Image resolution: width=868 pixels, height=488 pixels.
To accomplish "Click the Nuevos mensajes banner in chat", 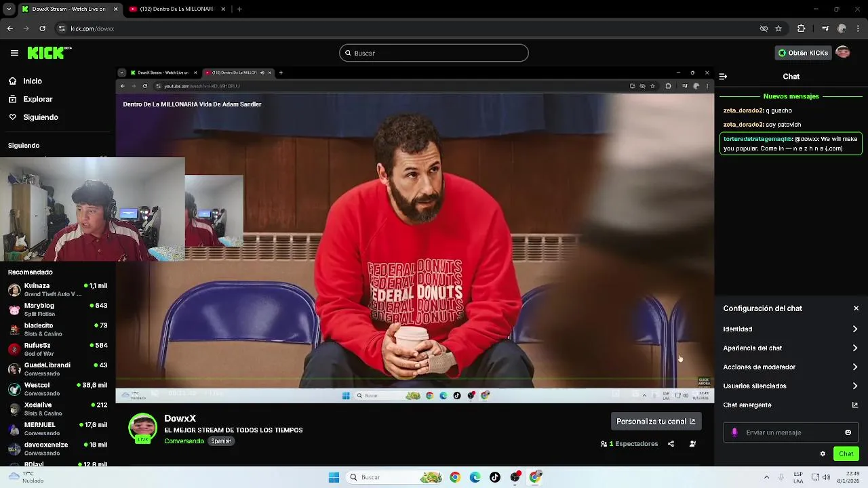I will click(791, 96).
